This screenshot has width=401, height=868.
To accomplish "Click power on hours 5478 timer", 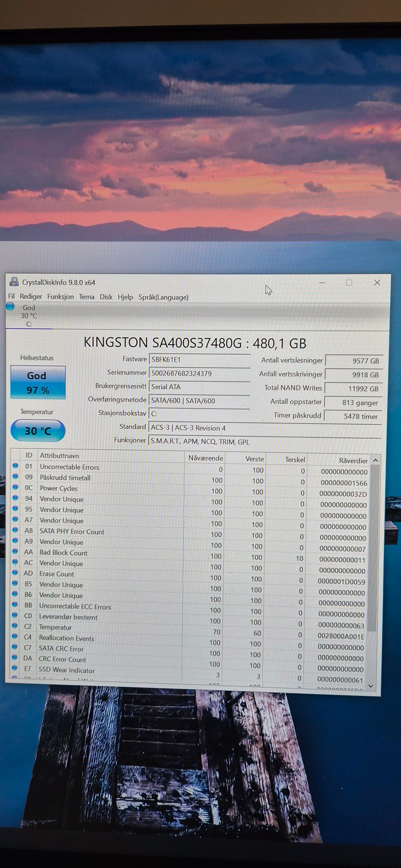I will [x=353, y=416].
